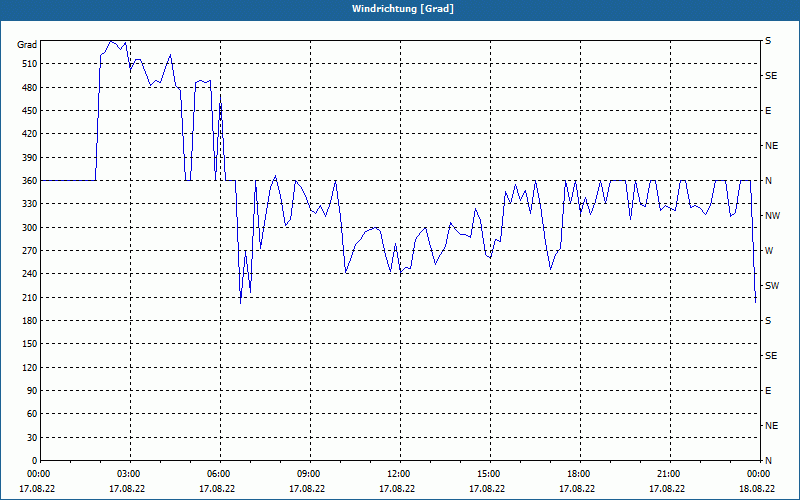The image size is (800, 500).
Task: Pick the NE compass label level with 30
Action: [x=771, y=426]
